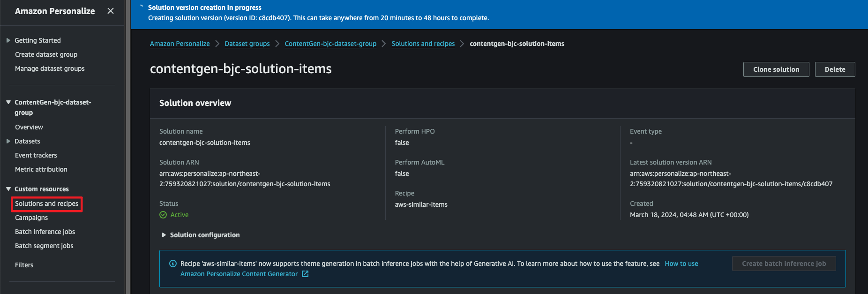
Task: Click the Latest solution version ARN value
Action: click(x=731, y=179)
